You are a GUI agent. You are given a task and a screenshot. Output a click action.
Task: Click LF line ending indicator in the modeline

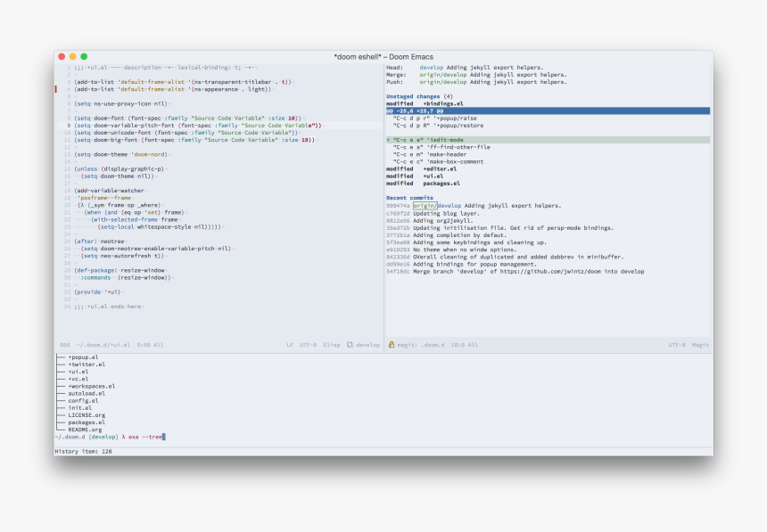tap(290, 345)
